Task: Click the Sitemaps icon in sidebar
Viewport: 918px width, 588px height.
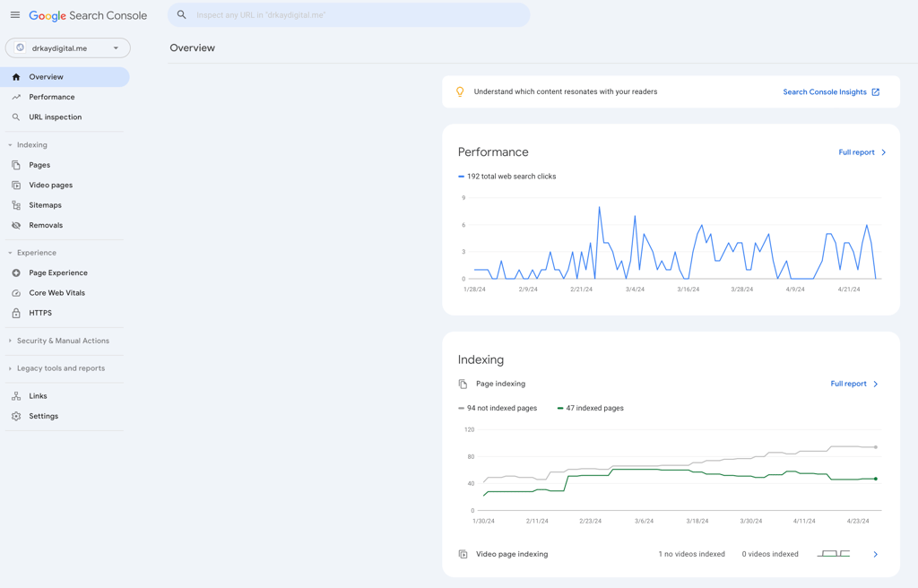Action: tap(16, 205)
